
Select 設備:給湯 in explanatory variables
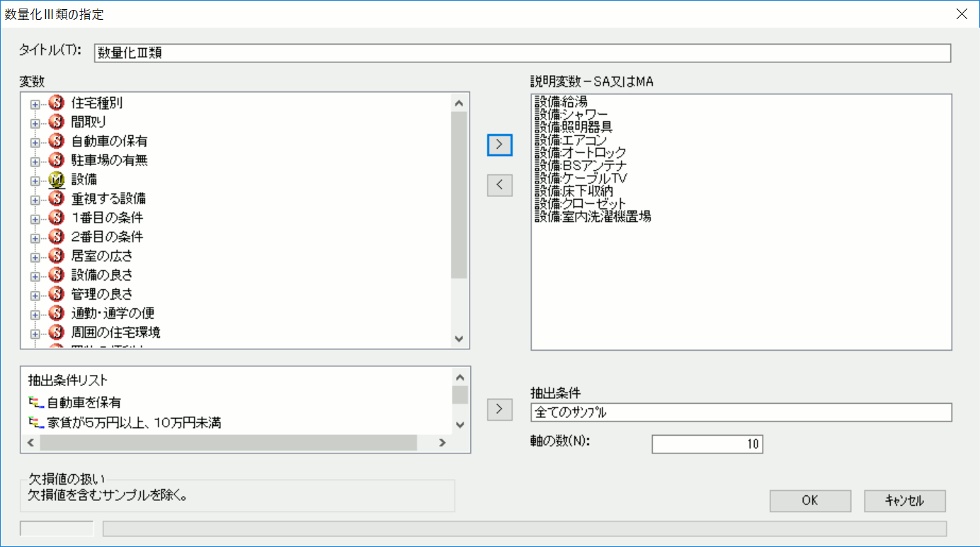(562, 102)
